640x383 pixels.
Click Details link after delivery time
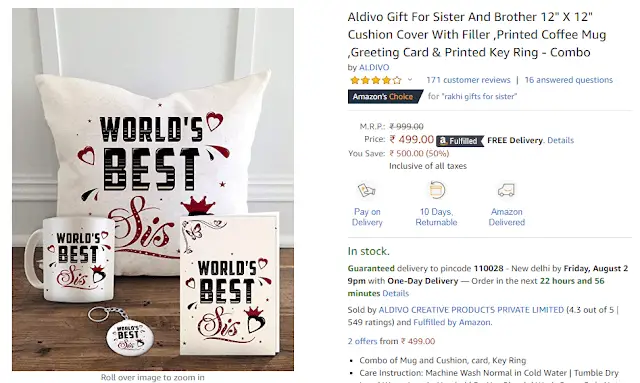coord(396,293)
